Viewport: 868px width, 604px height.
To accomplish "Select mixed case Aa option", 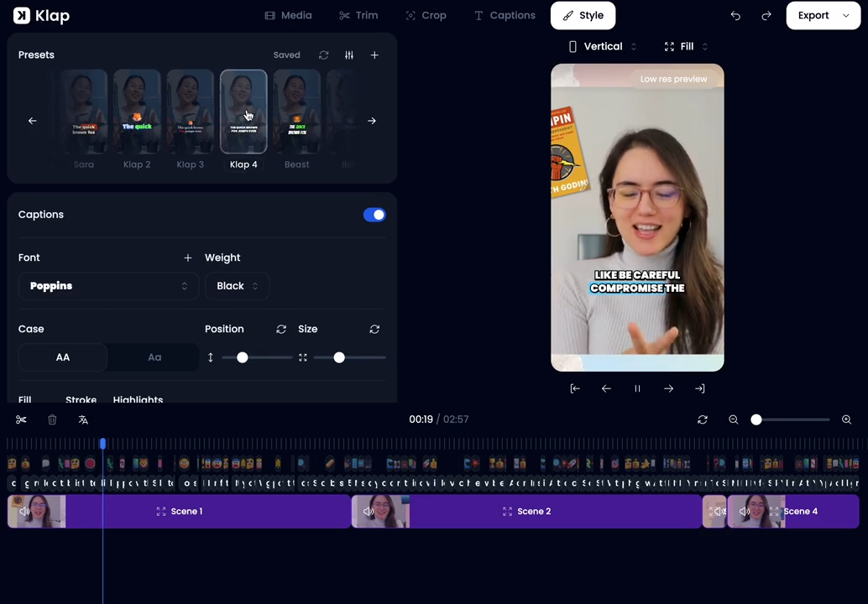I will tap(154, 357).
